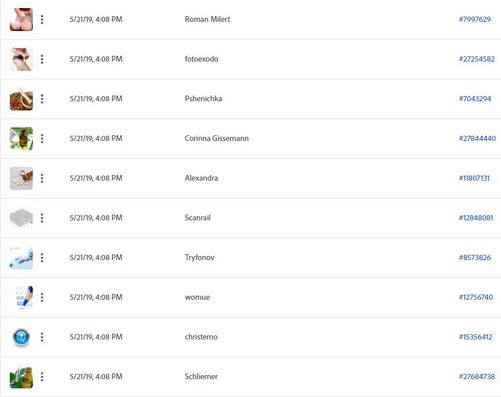Viewport: 501px width, 397px height.
Task: Follow the #27844440 asset ID link
Action: 477,138
